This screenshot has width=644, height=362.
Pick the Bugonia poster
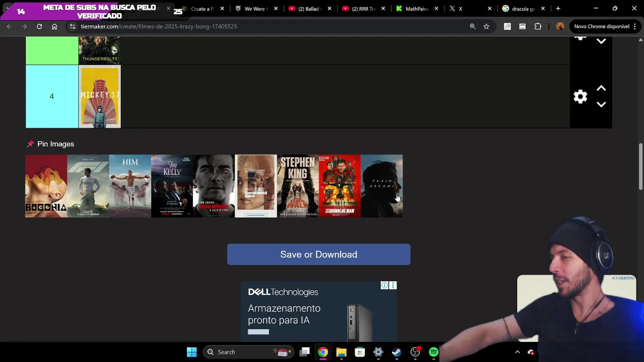[x=46, y=186]
